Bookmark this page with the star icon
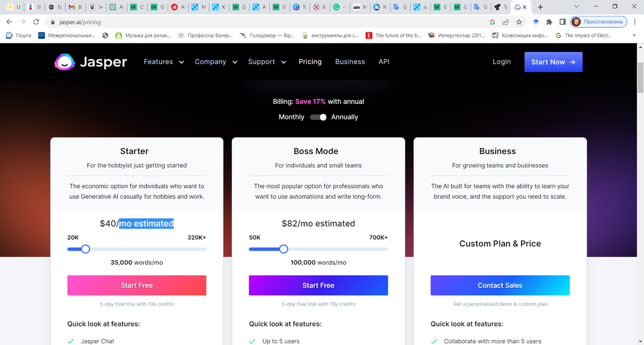644x345 pixels. pyautogui.click(x=519, y=22)
